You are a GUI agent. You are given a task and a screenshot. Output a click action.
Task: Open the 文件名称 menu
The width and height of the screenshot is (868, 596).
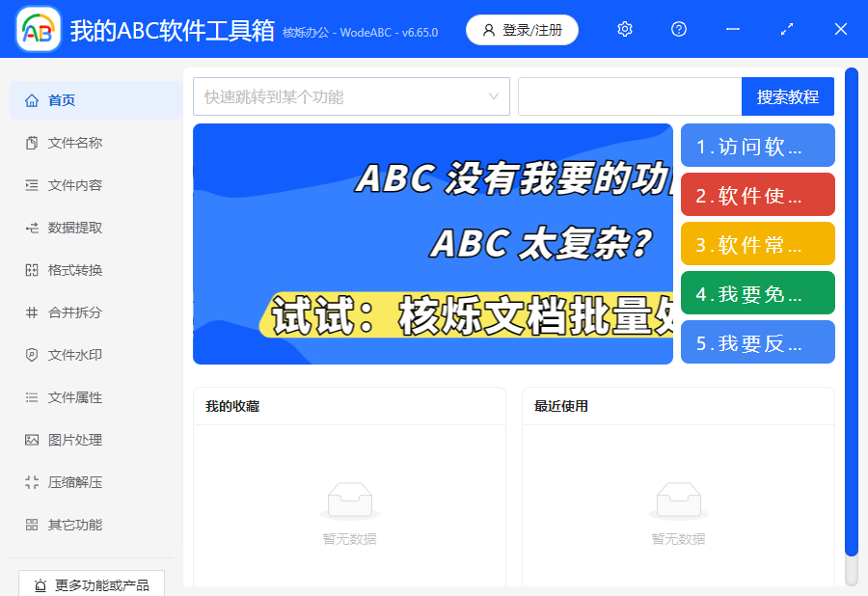(95, 143)
